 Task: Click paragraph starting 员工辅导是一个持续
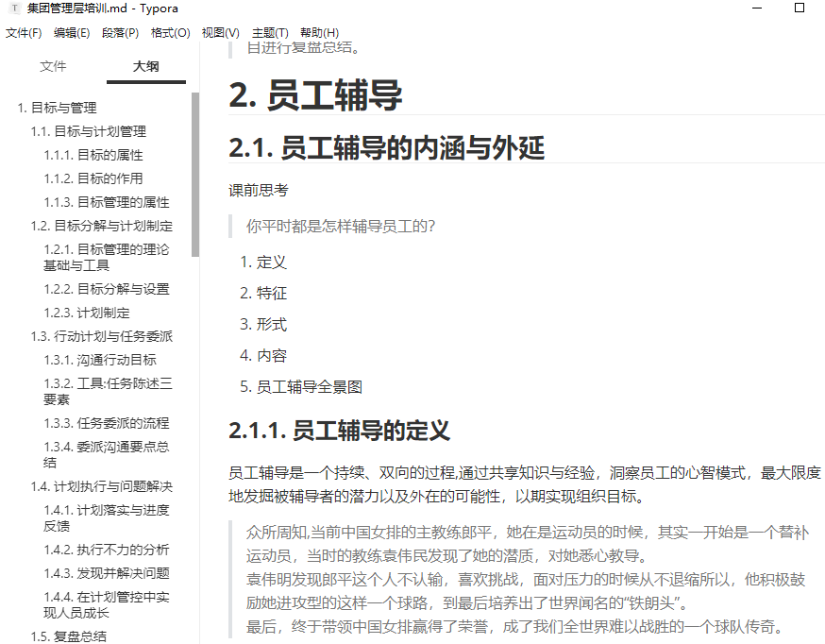point(525,484)
